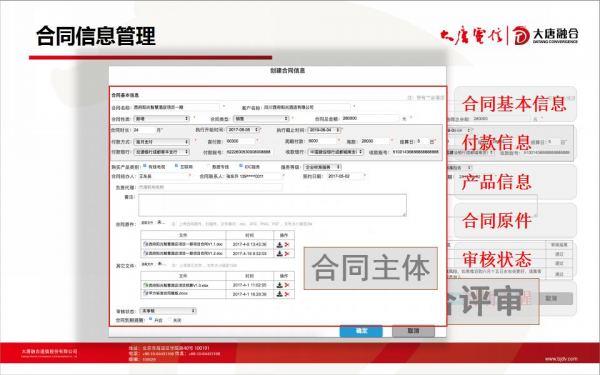Click the blue 确定 button
This screenshot has height=375, width=600.
tap(361, 331)
